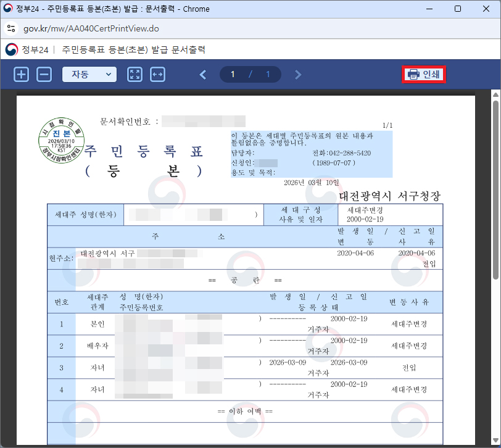Screen dimensions: 501x448
Task: Click the 정부24 logo in header
Action: (x=26, y=49)
